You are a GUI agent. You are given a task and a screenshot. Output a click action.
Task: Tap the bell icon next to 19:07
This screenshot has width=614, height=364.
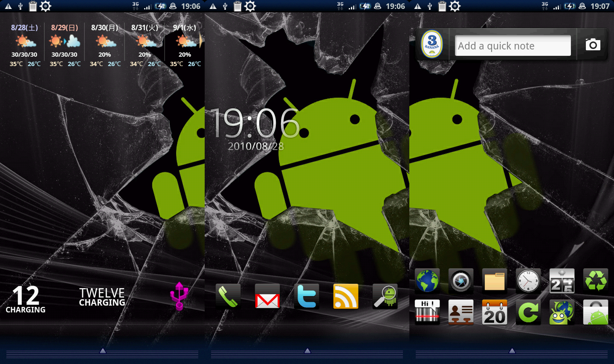tap(582, 6)
